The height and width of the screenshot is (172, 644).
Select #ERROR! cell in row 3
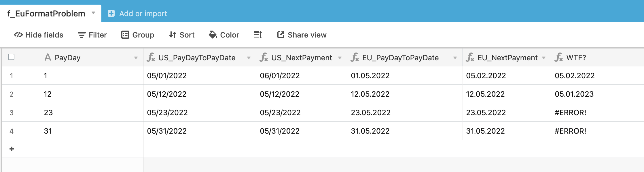click(x=597, y=112)
